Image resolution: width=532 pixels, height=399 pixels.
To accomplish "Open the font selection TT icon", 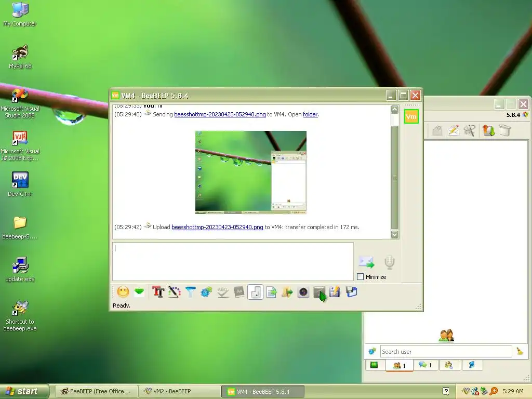I will click(158, 292).
